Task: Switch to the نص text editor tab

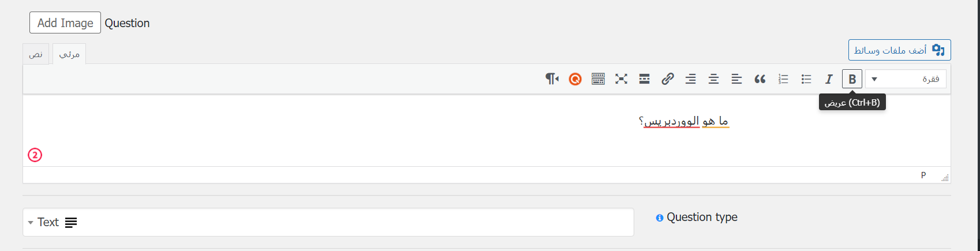Action: pos(36,54)
